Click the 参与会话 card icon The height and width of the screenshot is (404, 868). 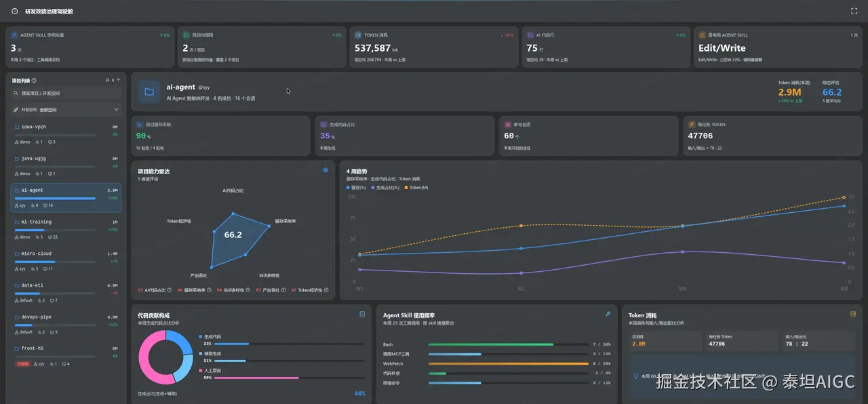(507, 125)
